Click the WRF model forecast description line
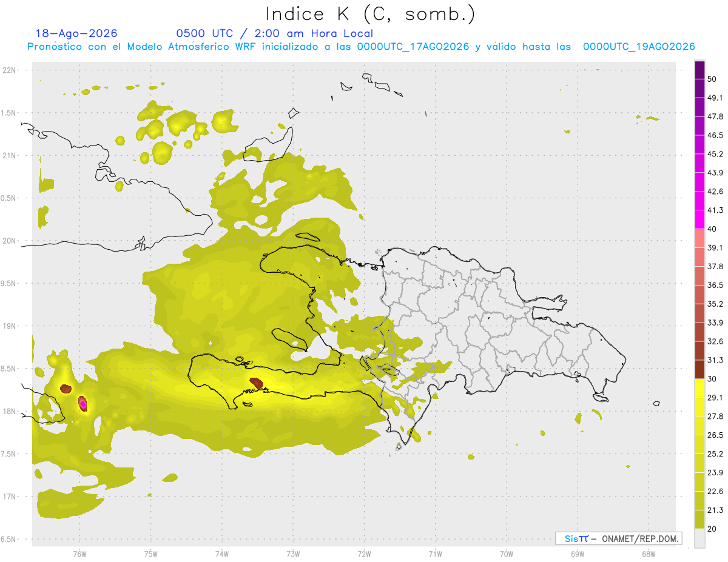728x562 pixels. [361, 47]
